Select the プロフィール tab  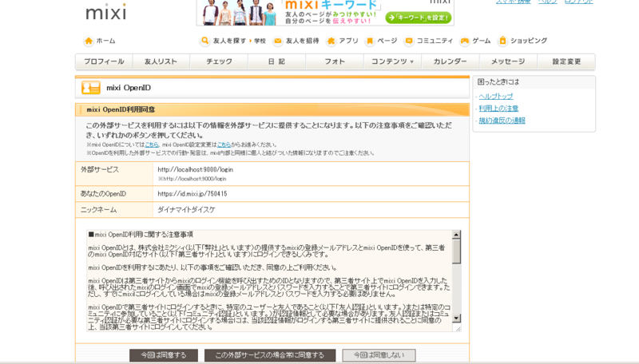tap(104, 61)
